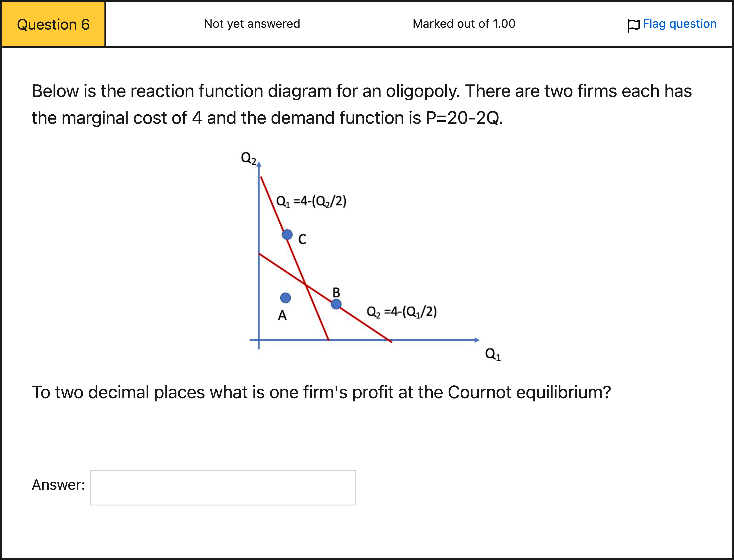The width and height of the screenshot is (734, 560).
Task: Click the Not yet answered status text
Action: (x=252, y=24)
